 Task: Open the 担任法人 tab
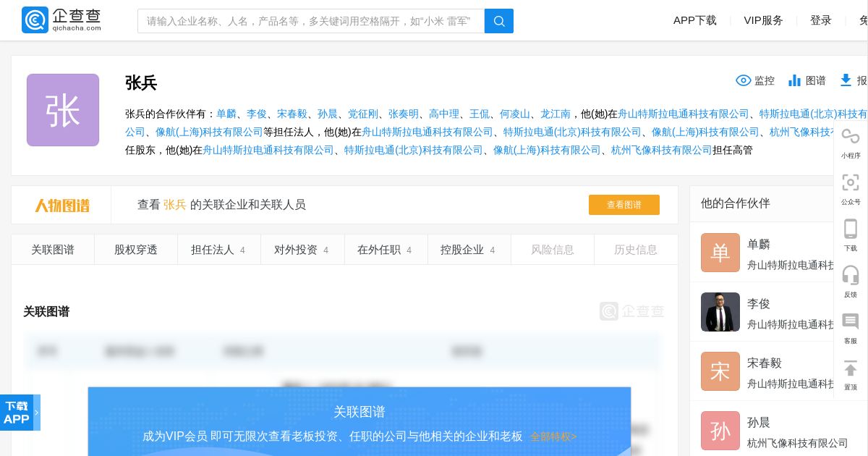219,250
